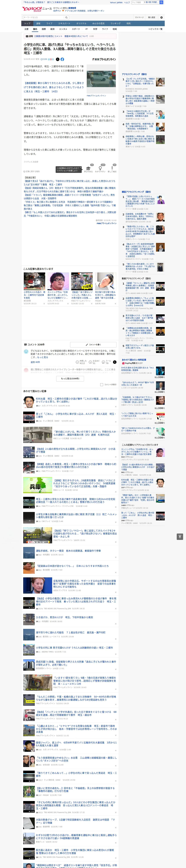Image resolution: width=186 pixels, height=868 pixels.
Task: Open related link 【独自】「ドカン!」衝突横転事故
Action: 69,197
